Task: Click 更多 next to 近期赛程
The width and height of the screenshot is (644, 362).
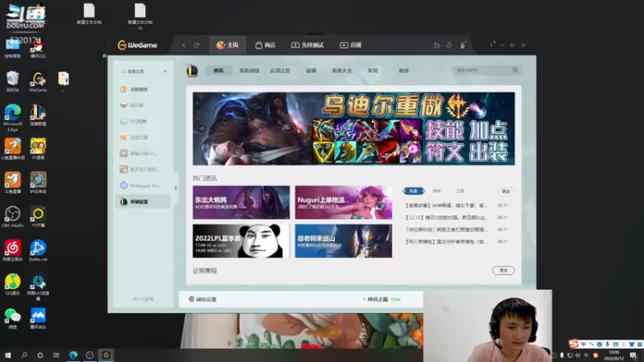Action: tap(504, 270)
